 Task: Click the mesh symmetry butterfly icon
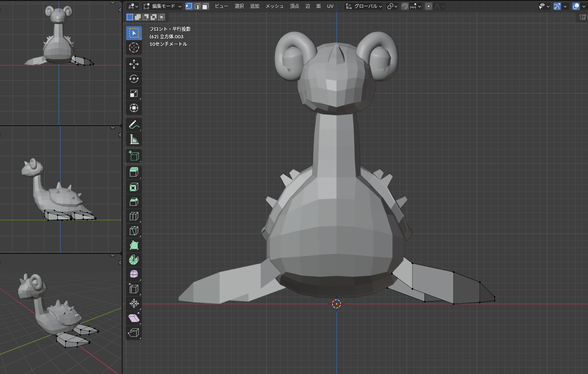[x=583, y=17]
